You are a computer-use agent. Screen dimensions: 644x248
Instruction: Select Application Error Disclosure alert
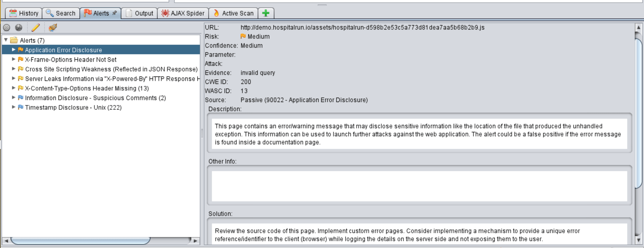(63, 50)
